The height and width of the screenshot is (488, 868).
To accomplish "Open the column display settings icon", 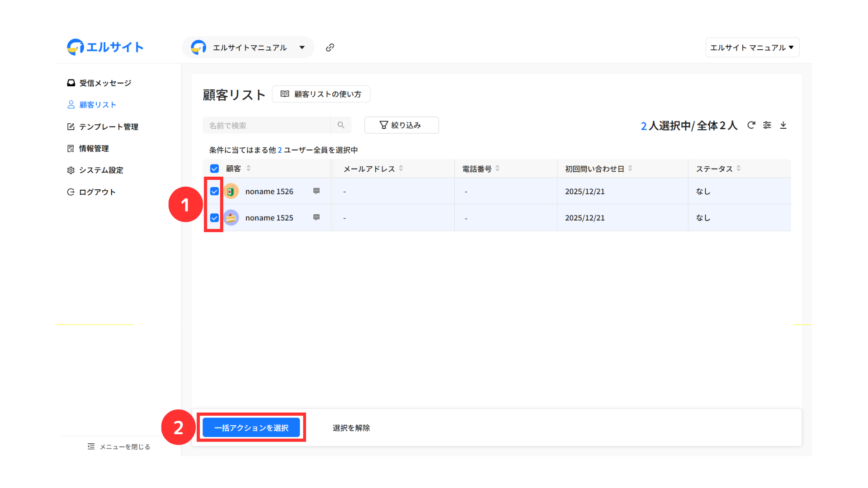I will (x=767, y=125).
